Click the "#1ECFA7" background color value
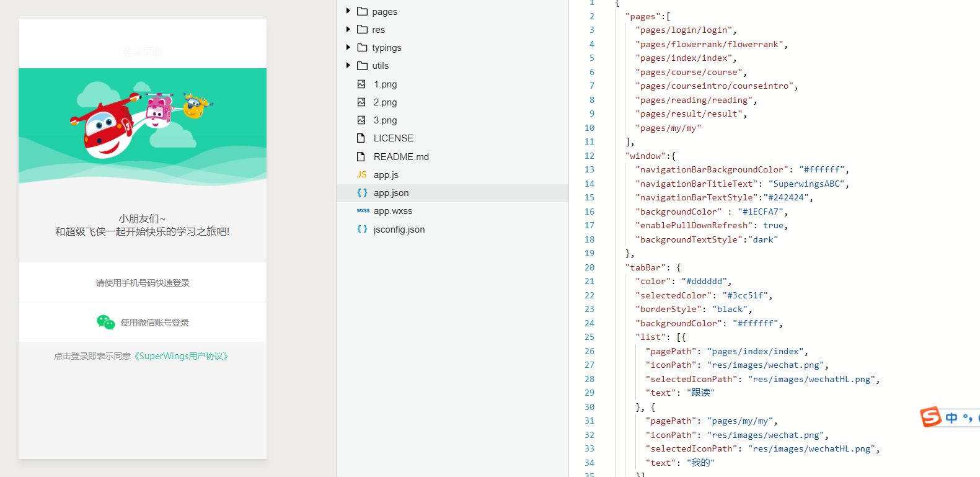This screenshot has height=477, width=980. [761, 212]
